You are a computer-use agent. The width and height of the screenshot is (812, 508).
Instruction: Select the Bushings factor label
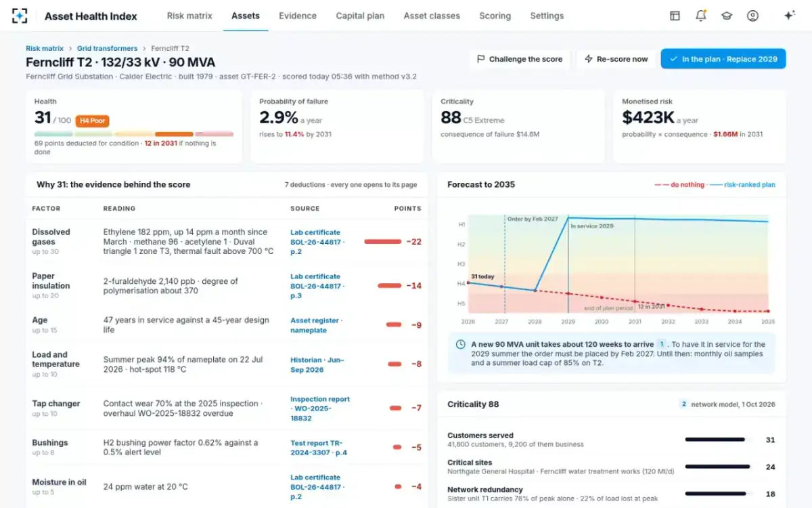click(x=50, y=443)
